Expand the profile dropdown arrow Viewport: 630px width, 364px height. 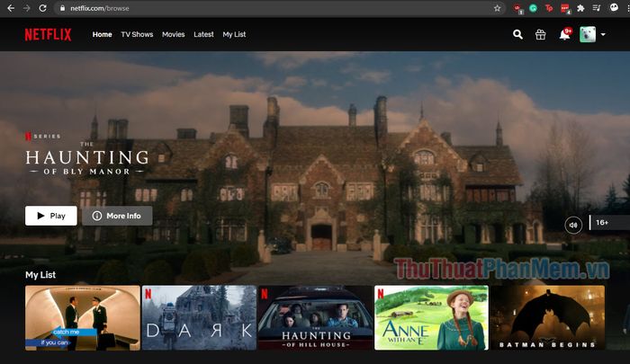coord(603,34)
